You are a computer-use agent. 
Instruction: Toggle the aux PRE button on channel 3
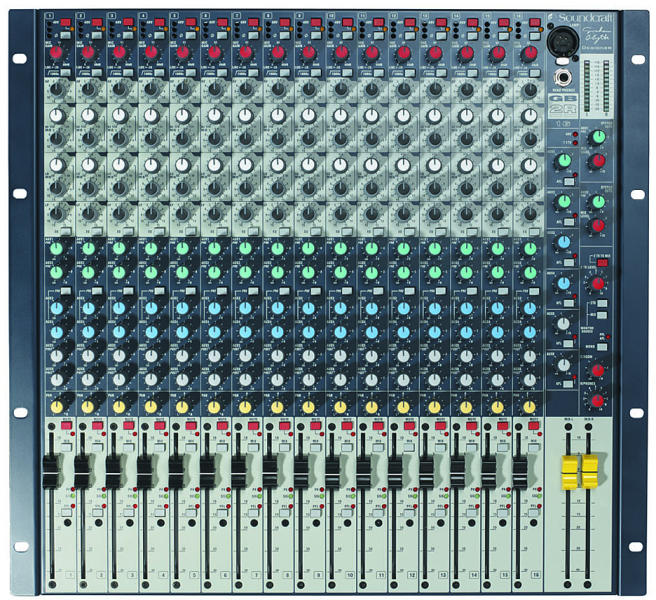click(128, 290)
